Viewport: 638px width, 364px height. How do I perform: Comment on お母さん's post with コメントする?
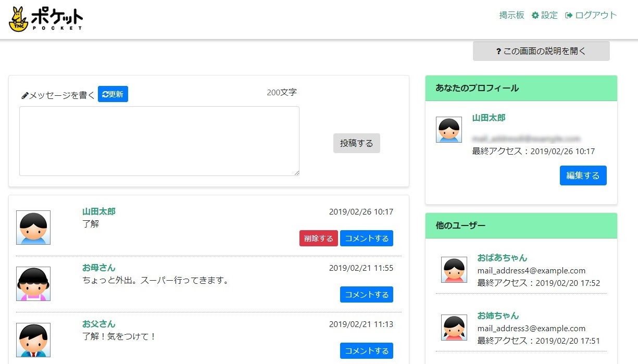point(366,294)
